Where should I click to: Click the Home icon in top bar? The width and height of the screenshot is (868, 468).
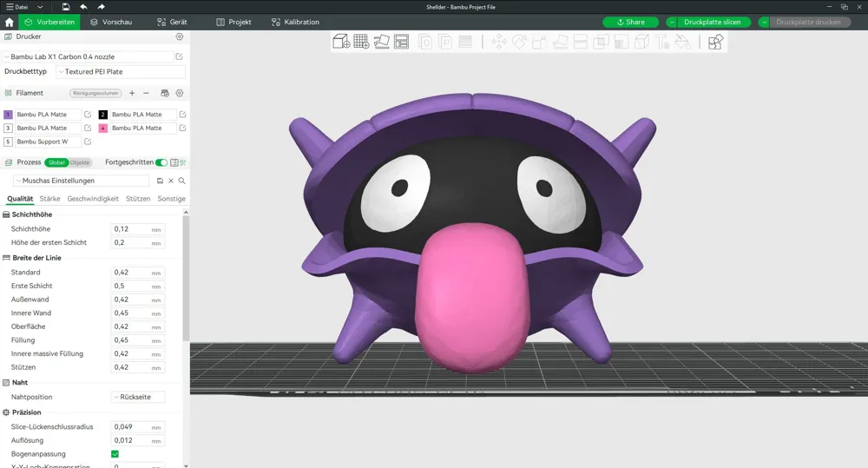point(9,23)
